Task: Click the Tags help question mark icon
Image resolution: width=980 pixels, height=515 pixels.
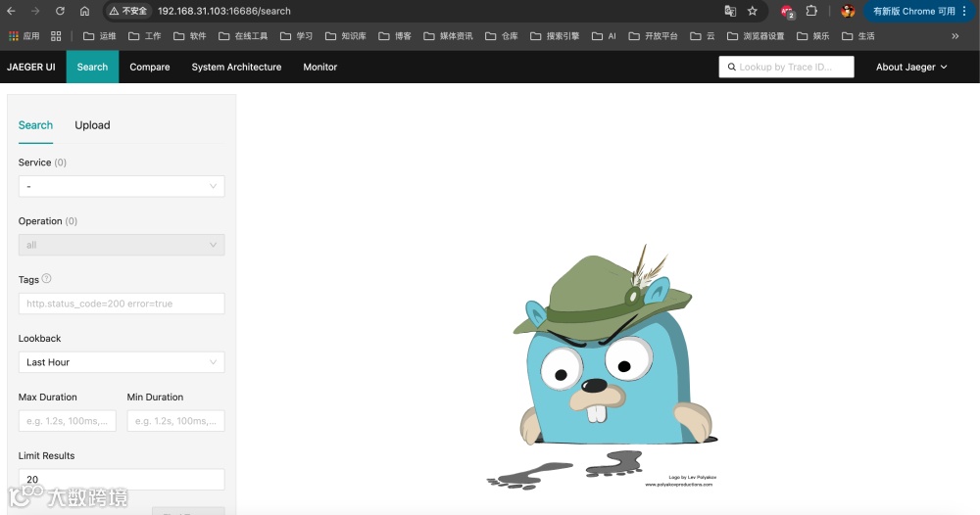Action: 47,279
